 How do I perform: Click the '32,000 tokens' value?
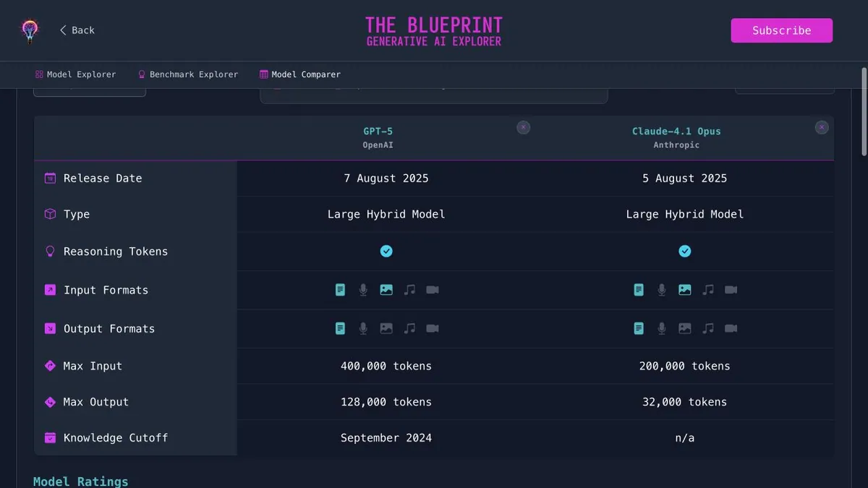(x=685, y=402)
